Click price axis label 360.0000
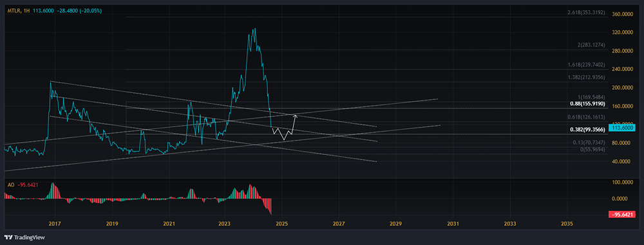Image resolution: width=644 pixels, height=245 pixels. pos(623,14)
